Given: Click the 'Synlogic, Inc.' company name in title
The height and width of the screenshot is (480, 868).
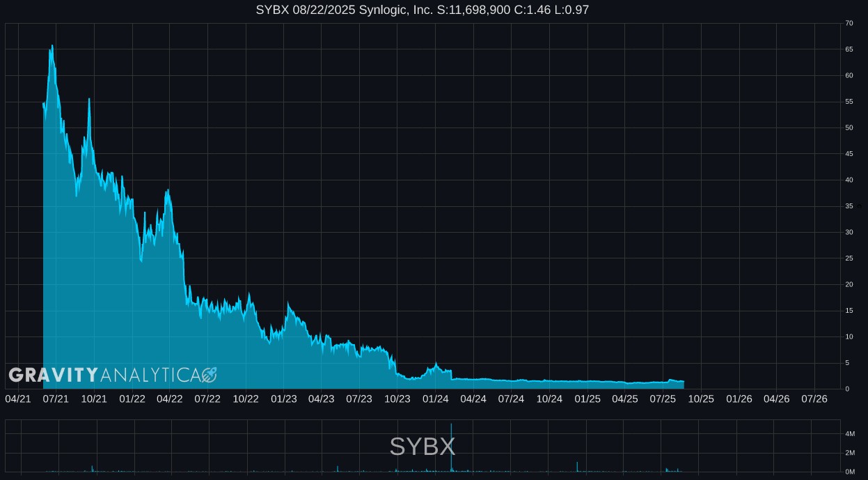Looking at the screenshot, I should (x=395, y=10).
